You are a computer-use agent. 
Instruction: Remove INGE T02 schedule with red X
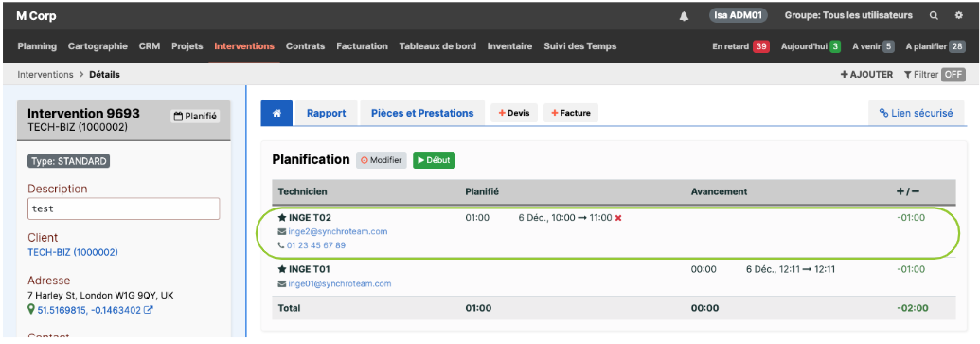point(618,218)
